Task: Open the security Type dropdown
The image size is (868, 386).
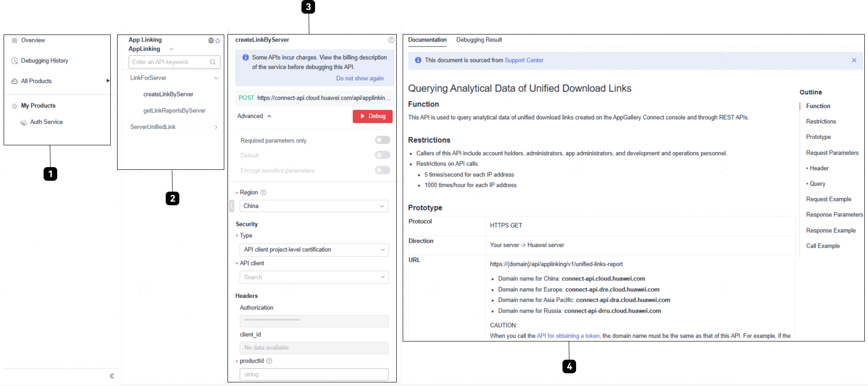Action: tap(314, 250)
